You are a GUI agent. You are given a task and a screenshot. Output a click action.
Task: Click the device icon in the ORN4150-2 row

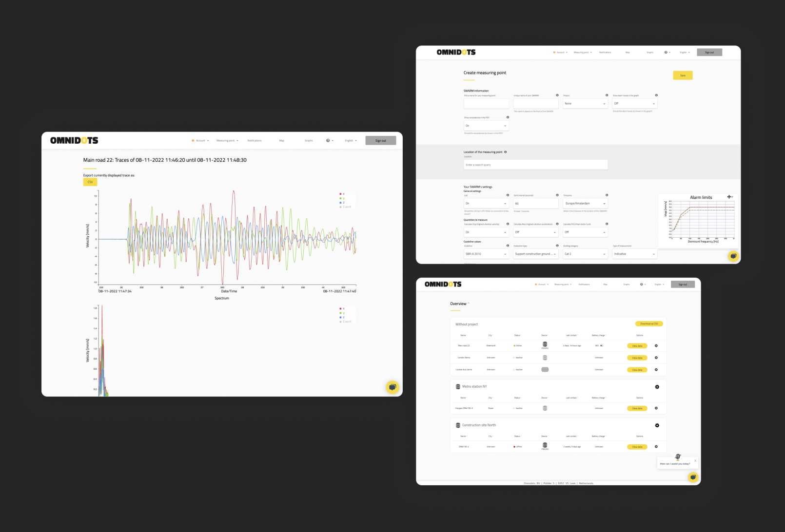pos(545,445)
